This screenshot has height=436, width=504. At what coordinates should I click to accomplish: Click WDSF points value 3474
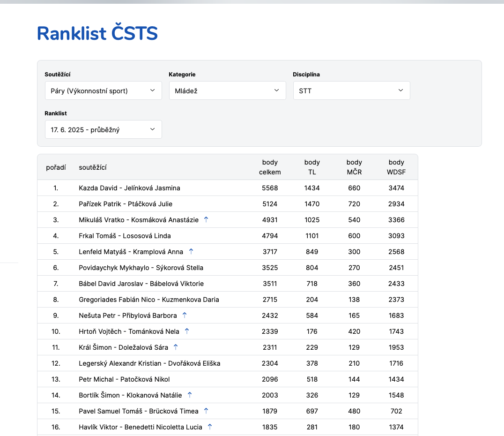tap(396, 188)
